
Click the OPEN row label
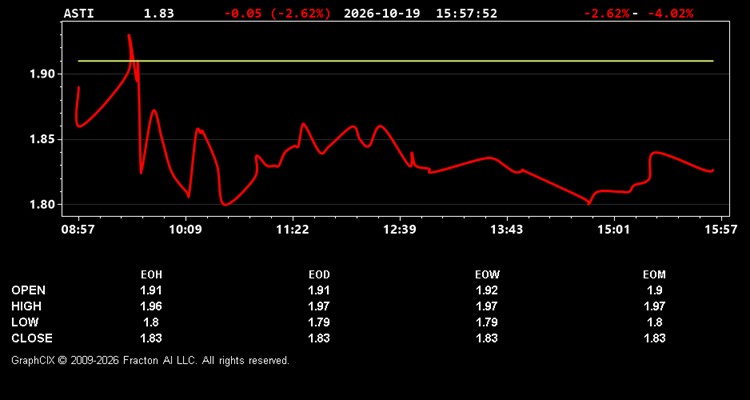pyautogui.click(x=29, y=290)
